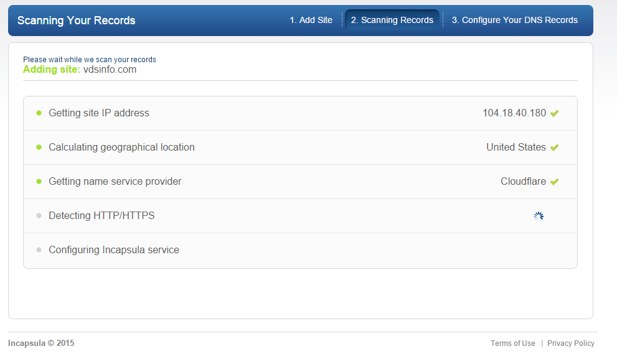Viewport: 617px width, 364px height.
Task: Click the 'Incapsula © 2015' footer text
Action: tap(41, 343)
